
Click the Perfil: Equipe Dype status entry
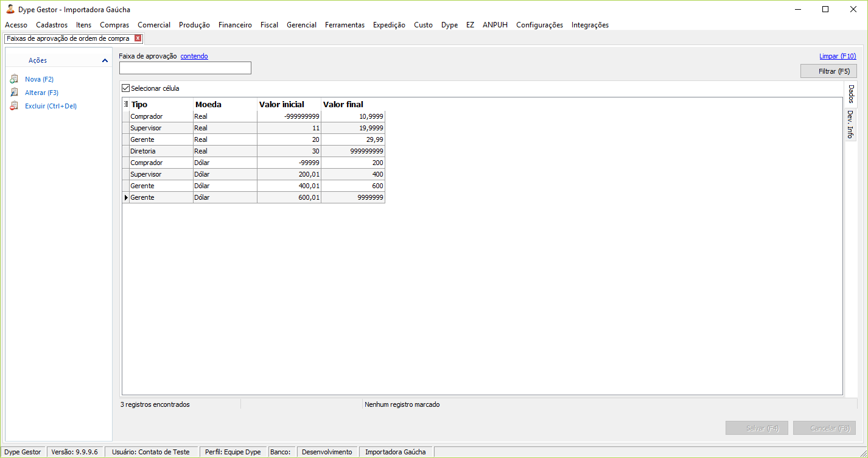233,452
